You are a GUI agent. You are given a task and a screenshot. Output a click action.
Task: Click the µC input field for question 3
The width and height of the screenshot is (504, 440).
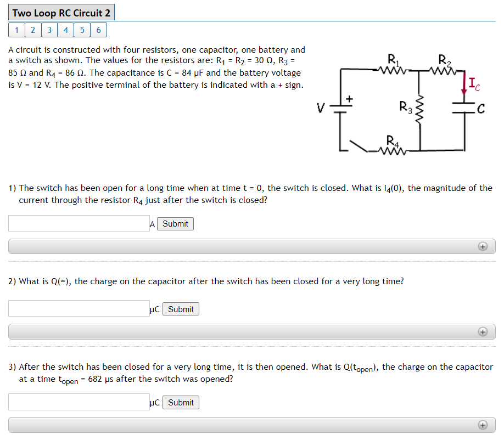pyautogui.click(x=79, y=402)
